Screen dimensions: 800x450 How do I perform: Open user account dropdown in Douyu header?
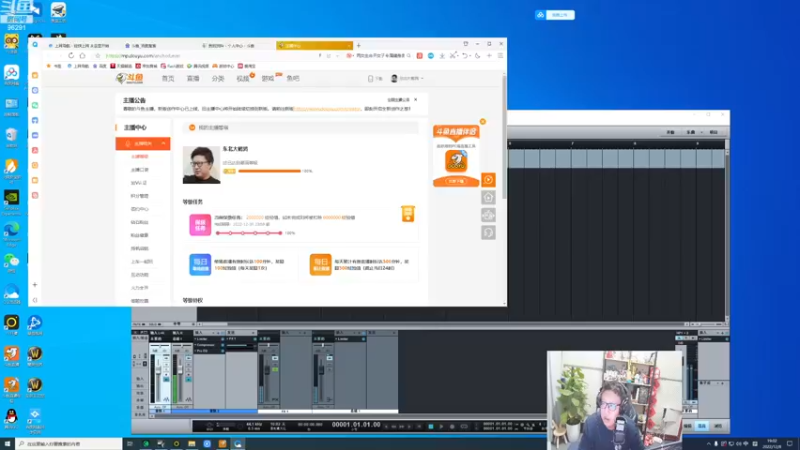pos(407,79)
